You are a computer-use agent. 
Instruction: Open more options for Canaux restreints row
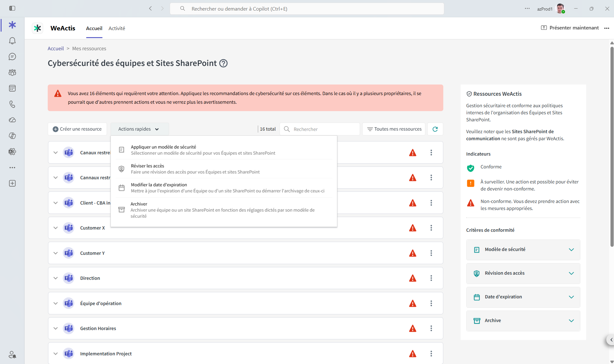[431, 153]
